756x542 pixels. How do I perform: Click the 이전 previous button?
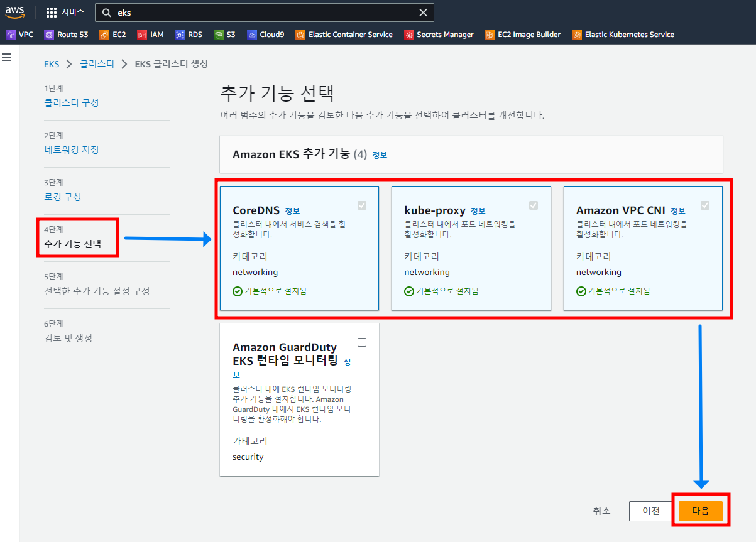(651, 511)
